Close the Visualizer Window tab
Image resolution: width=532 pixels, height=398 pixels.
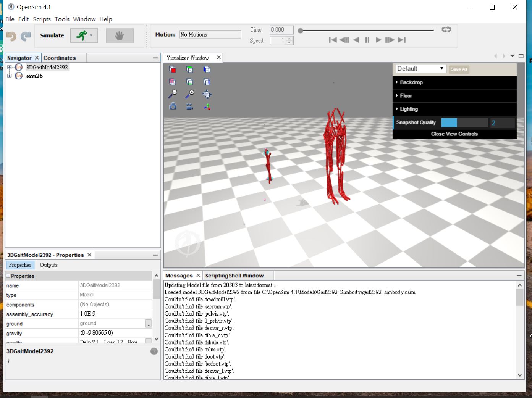218,57
